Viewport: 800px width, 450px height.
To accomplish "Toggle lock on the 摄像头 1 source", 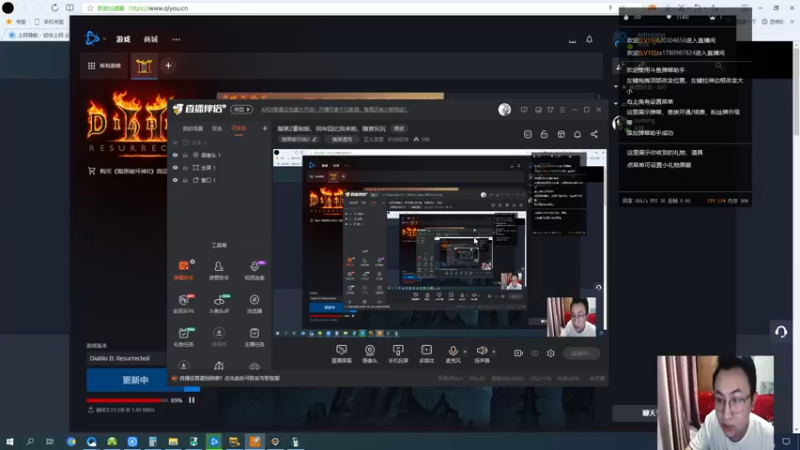I will [185, 155].
